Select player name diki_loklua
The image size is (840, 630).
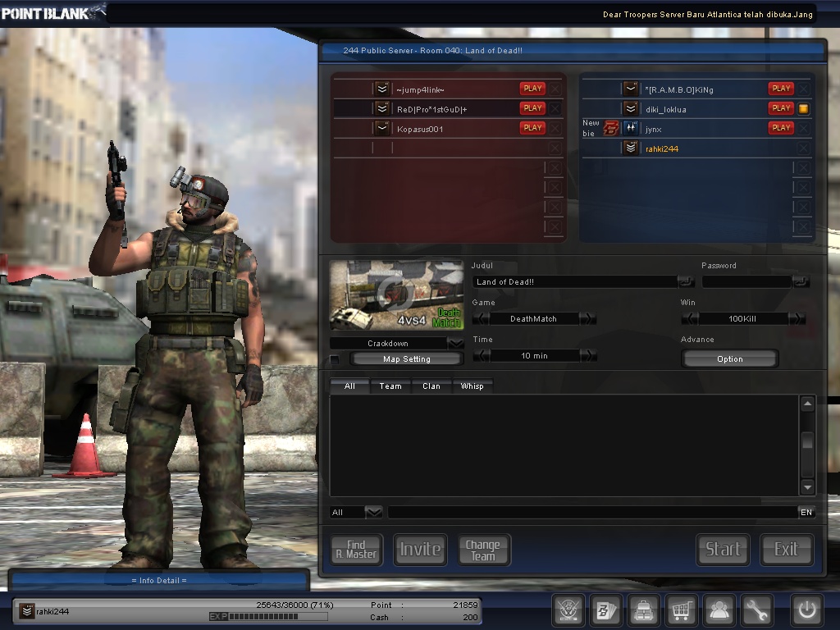click(666, 110)
